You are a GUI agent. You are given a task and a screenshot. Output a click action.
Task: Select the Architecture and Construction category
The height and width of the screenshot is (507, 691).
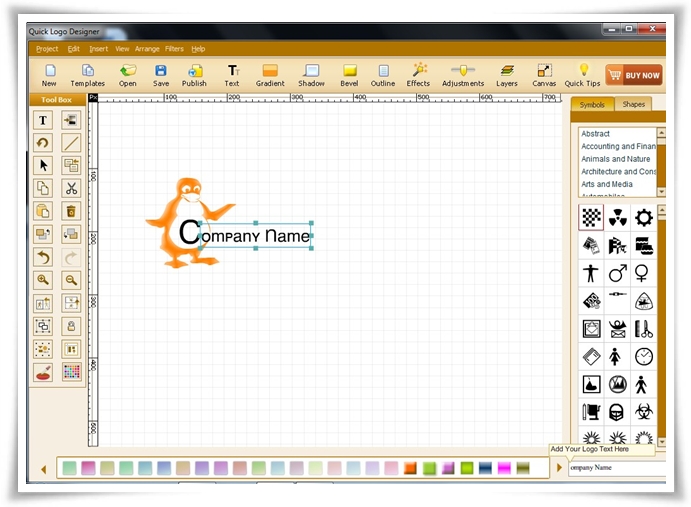[x=618, y=171]
